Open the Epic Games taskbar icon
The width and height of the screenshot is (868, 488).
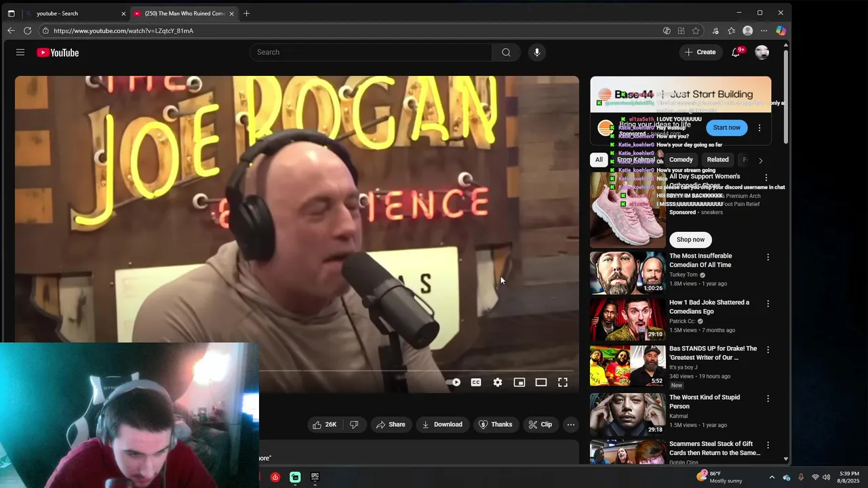315,477
